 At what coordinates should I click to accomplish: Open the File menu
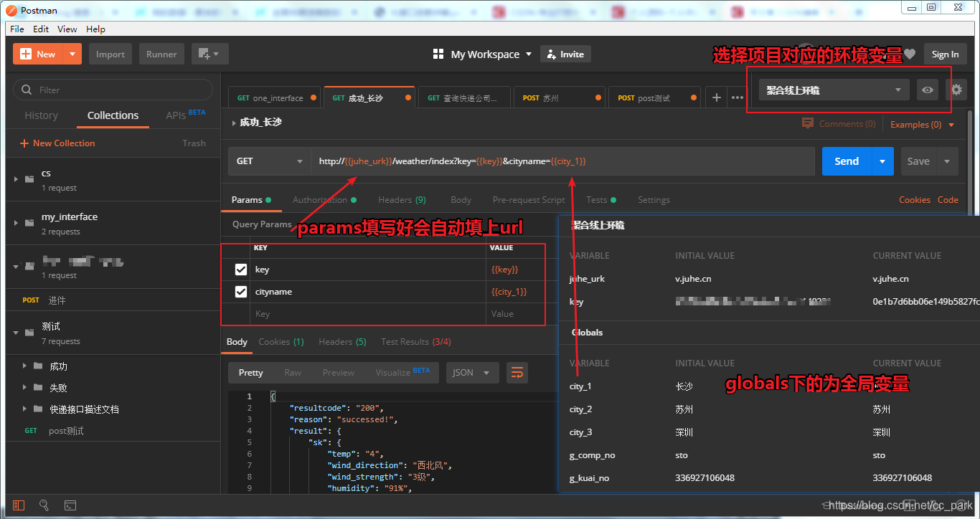[x=17, y=29]
